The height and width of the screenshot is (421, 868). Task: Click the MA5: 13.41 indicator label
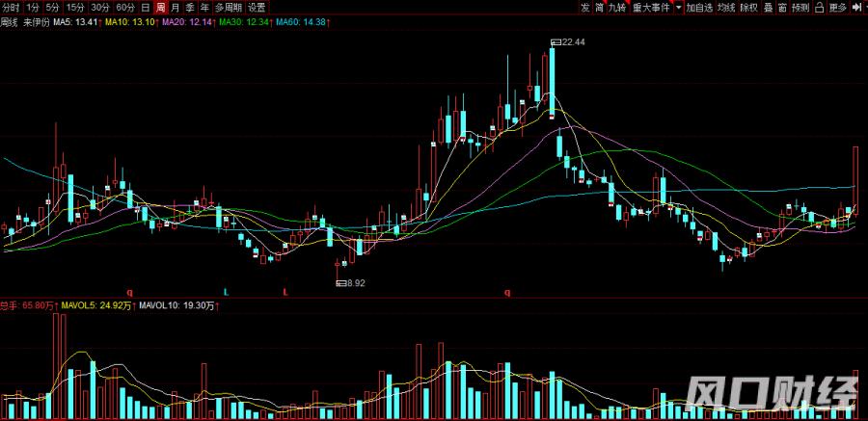pos(75,23)
